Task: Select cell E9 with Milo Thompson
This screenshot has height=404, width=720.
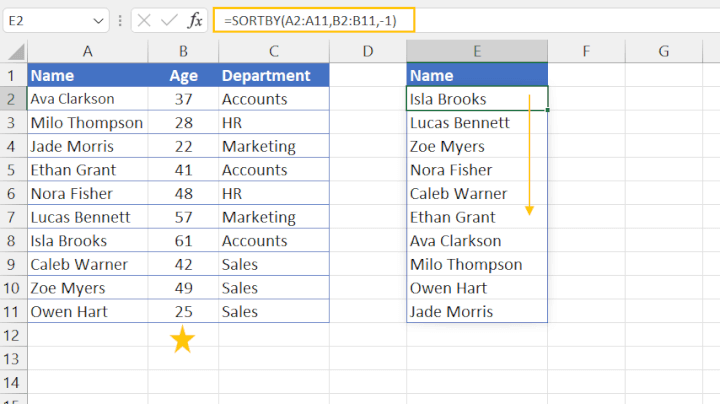Action: pos(477,264)
